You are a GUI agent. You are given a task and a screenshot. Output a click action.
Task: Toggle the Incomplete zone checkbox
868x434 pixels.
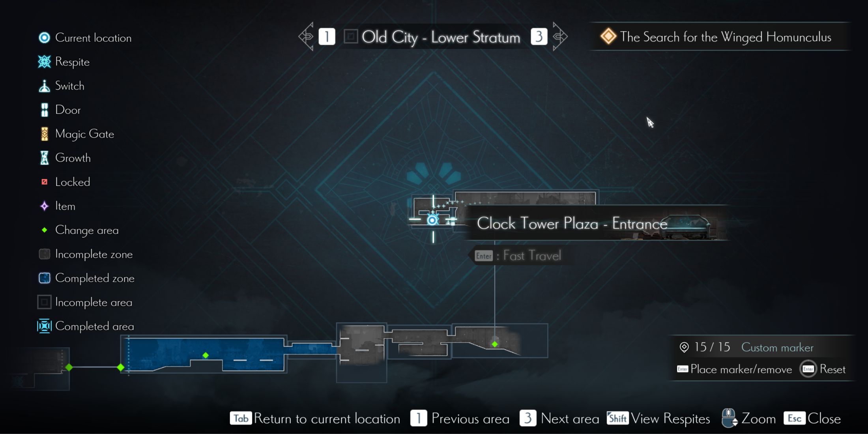click(44, 254)
